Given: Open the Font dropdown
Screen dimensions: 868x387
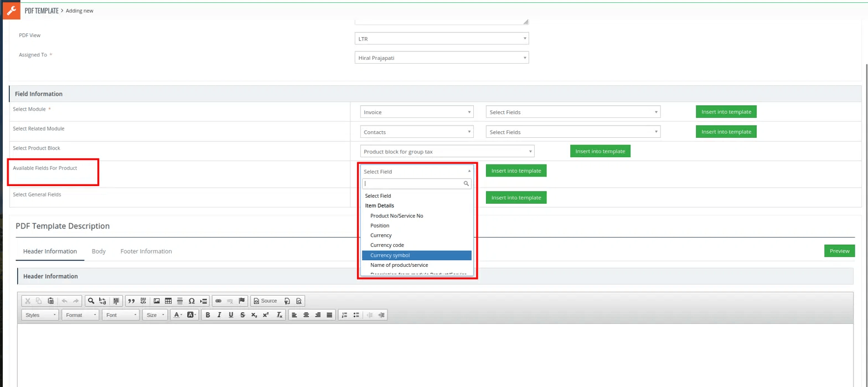Looking at the screenshot, I should coord(121,315).
